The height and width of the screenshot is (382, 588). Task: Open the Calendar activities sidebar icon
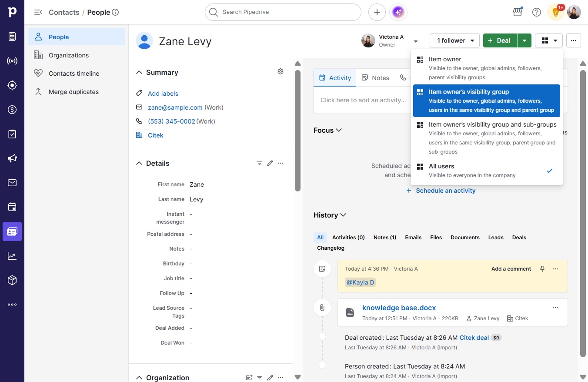pos(12,207)
